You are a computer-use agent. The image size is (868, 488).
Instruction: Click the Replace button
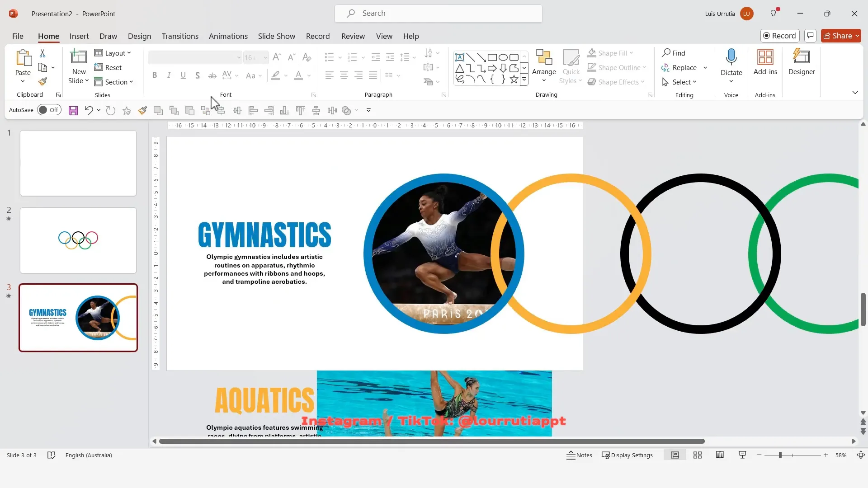click(x=679, y=67)
